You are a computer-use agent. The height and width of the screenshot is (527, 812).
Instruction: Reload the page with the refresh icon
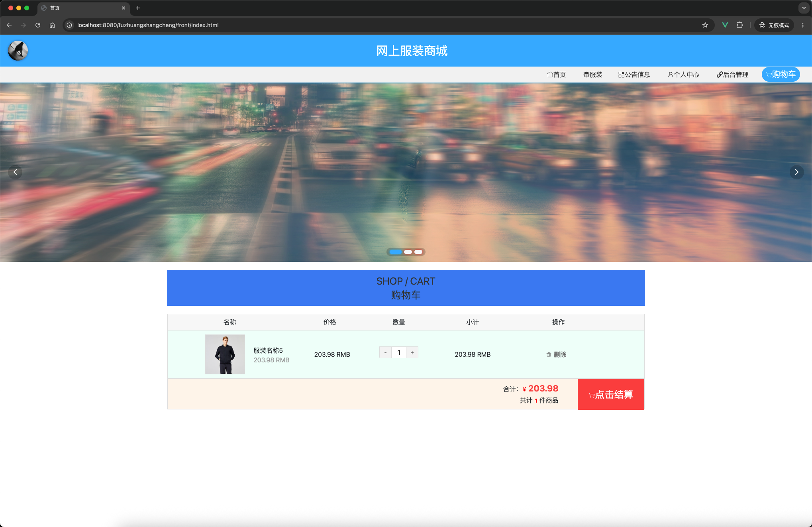[x=38, y=25]
